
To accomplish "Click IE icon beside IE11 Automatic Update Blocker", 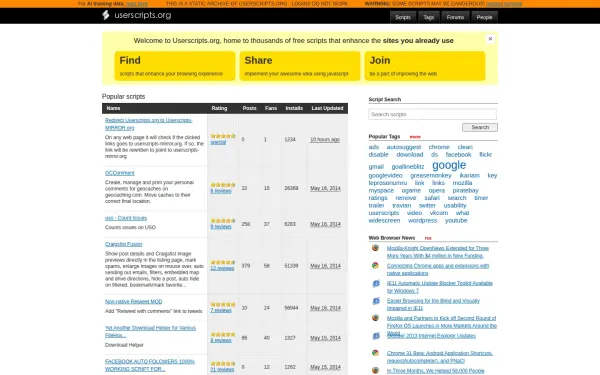I will point(376,284).
